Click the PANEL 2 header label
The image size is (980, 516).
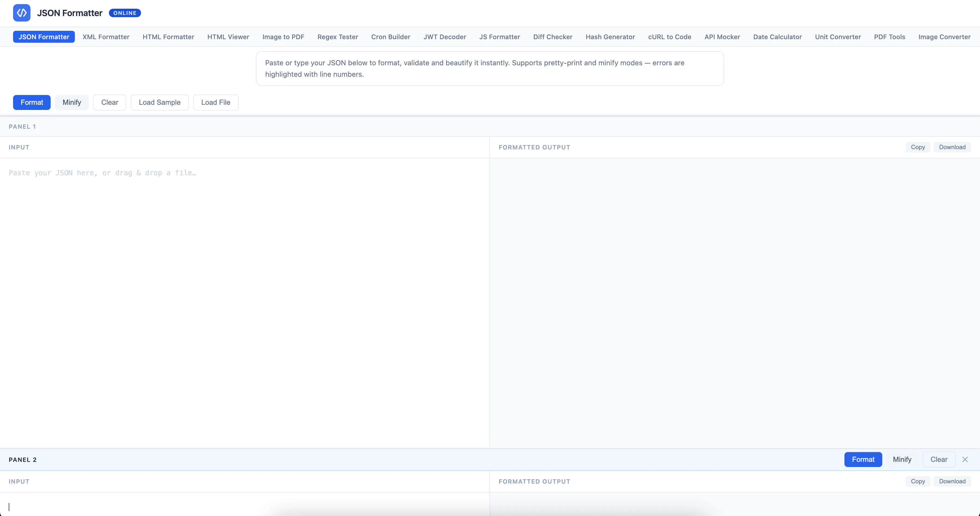[x=23, y=460]
